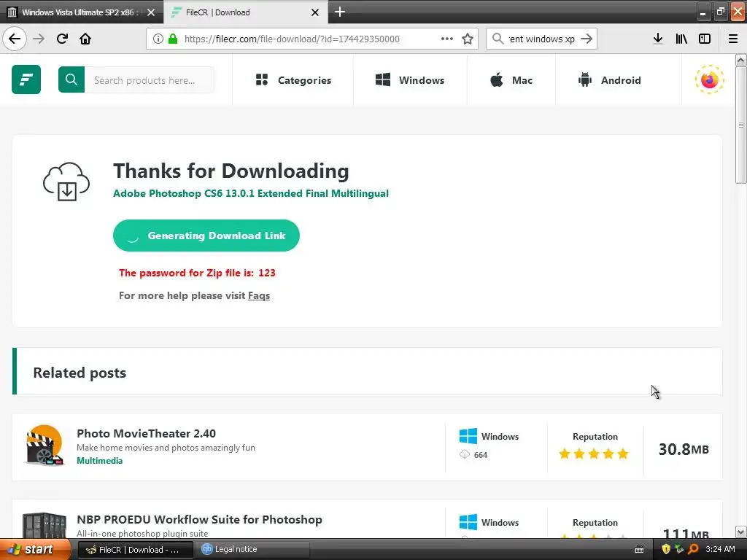747x560 pixels.
Task: Open the Library bookshelf icon
Action: [681, 39]
